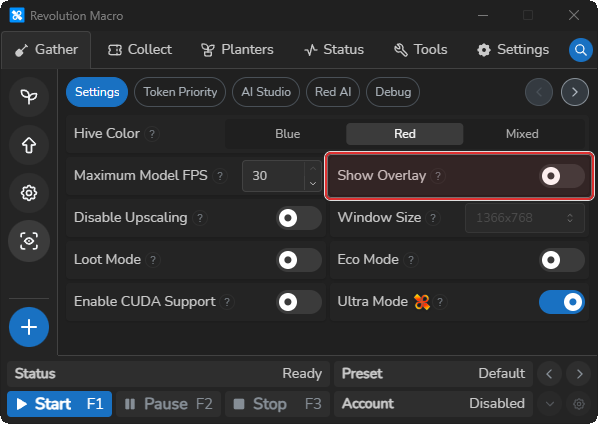Click the Default preset value
The height and width of the screenshot is (424, 598).
tap(502, 374)
